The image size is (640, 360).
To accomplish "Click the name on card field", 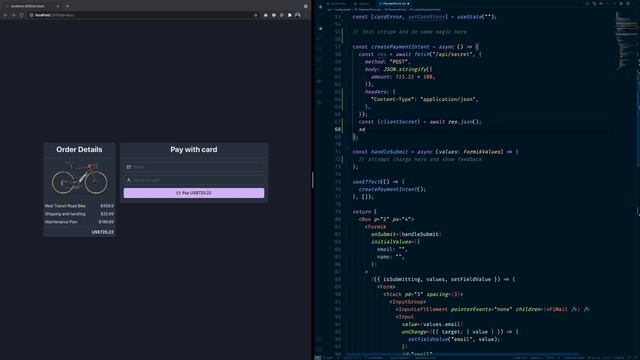I will (x=194, y=180).
